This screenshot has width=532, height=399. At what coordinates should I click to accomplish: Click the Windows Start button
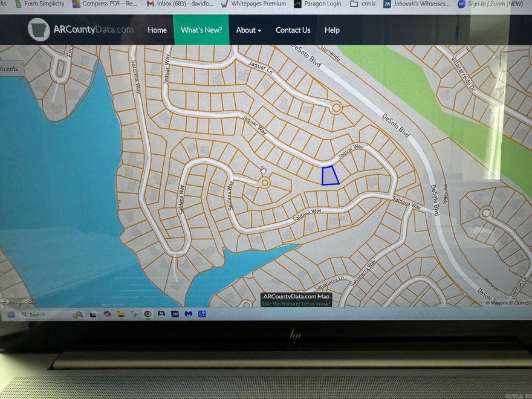coord(10,314)
